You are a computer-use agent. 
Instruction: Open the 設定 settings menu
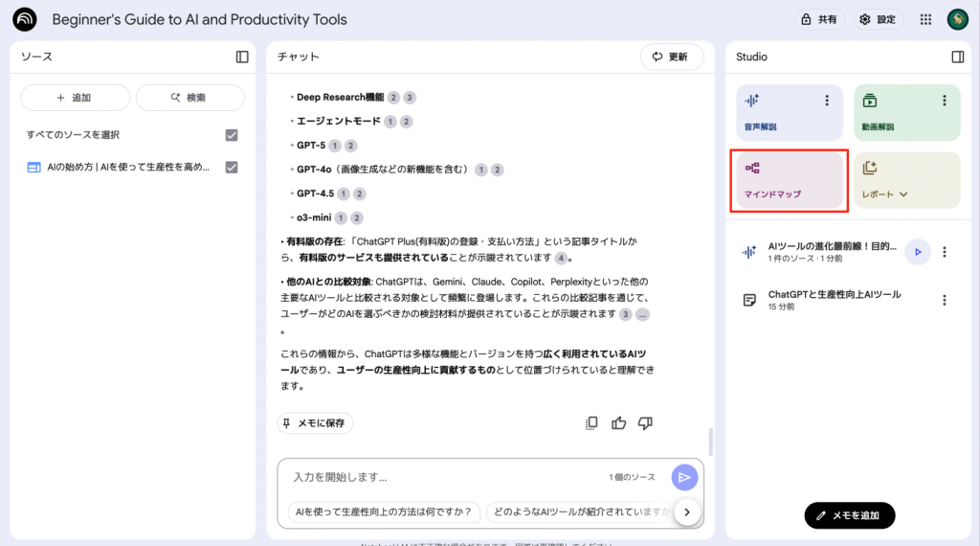877,19
